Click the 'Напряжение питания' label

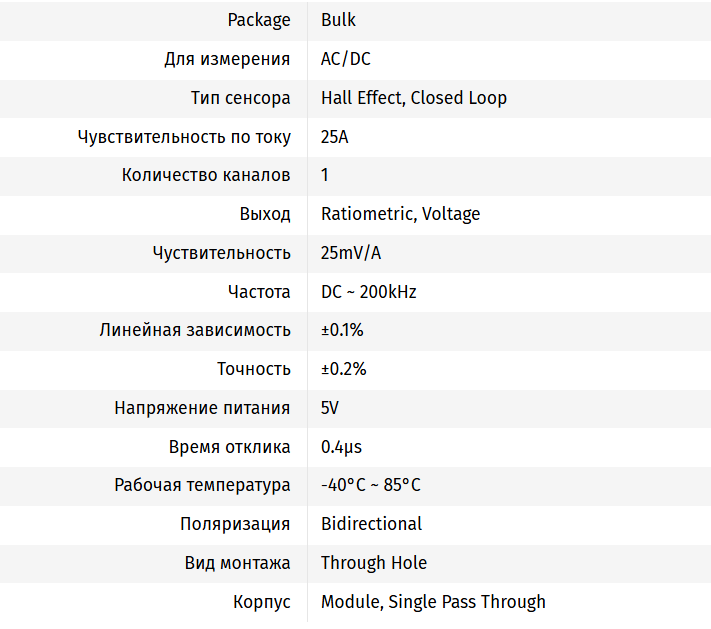click(x=202, y=408)
